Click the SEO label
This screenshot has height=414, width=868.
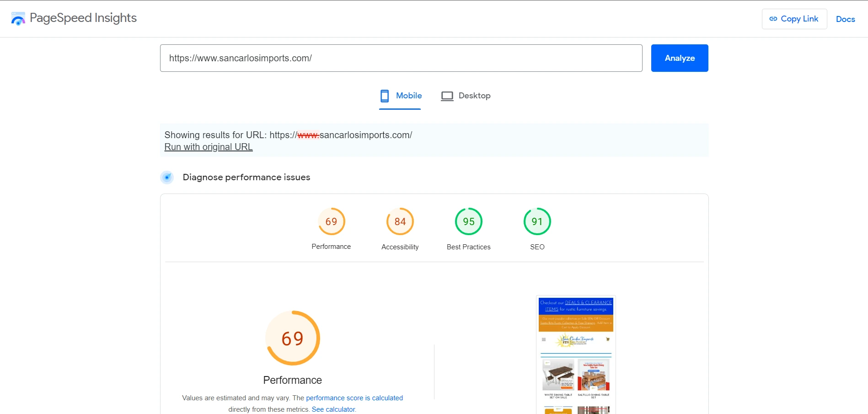[537, 247]
